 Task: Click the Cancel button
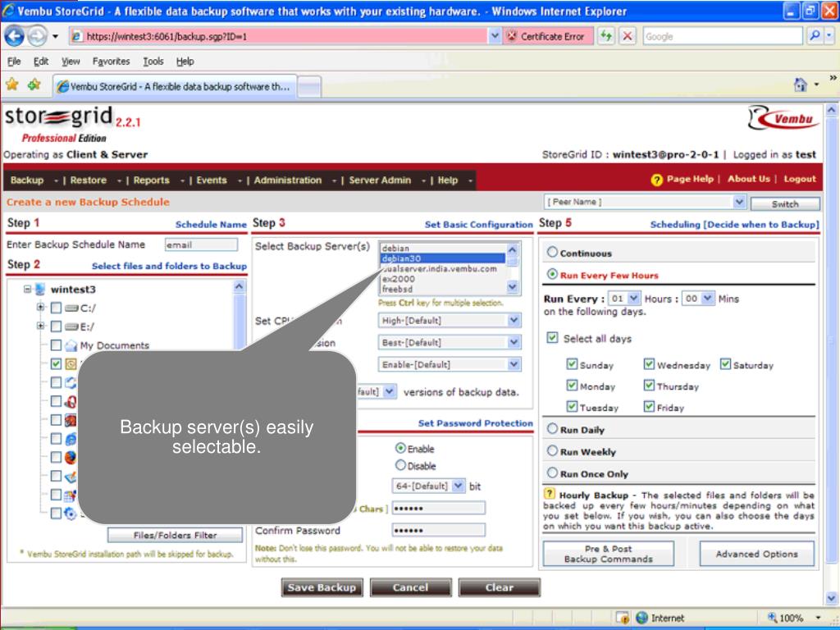click(x=410, y=587)
